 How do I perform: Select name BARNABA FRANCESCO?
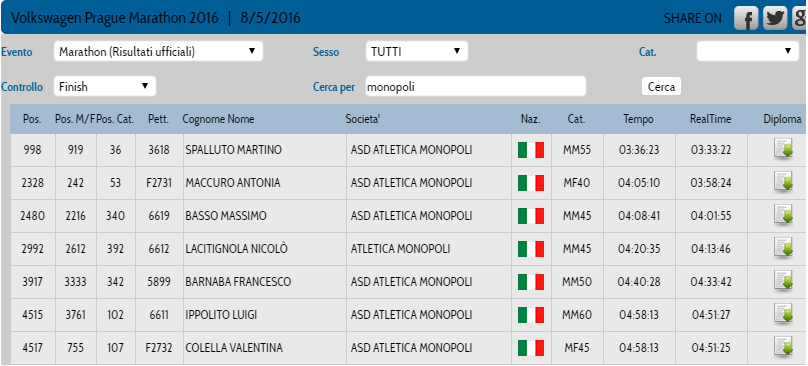(238, 282)
